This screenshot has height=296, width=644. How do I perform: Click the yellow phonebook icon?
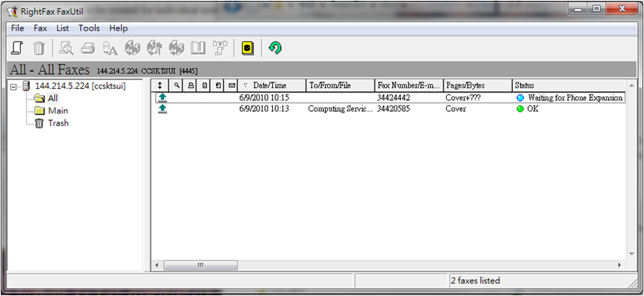pyautogui.click(x=247, y=48)
